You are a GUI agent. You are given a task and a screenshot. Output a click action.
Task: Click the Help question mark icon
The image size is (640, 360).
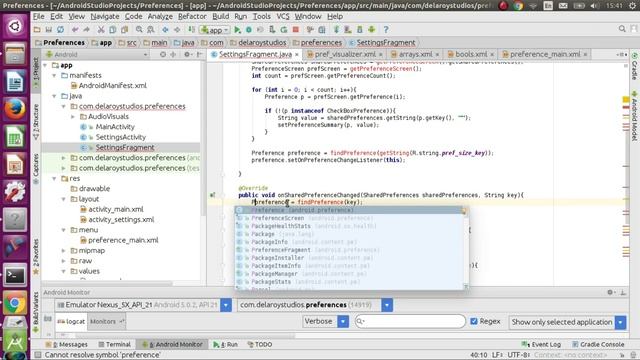coord(386,29)
